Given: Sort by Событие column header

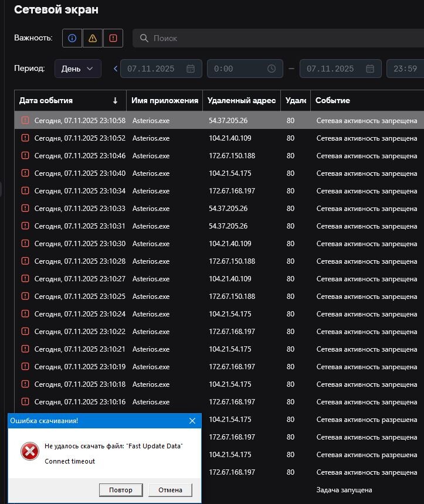Looking at the screenshot, I should click(x=352, y=100).
